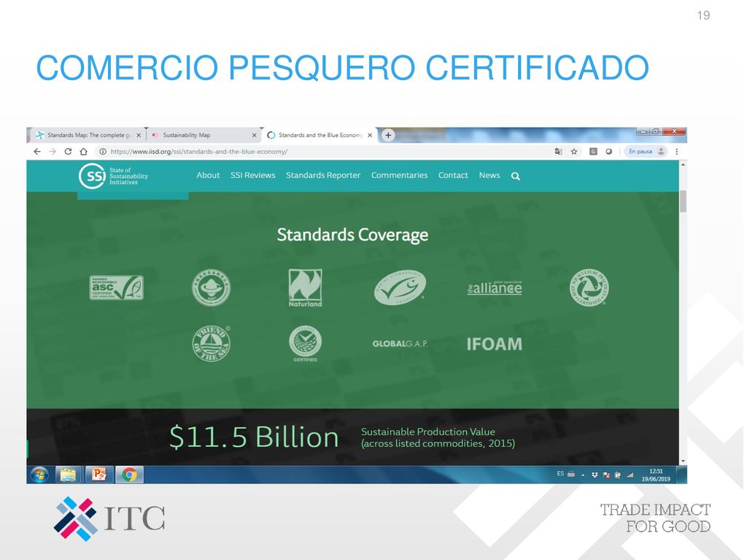Open Chrome from the taskbar
Viewport: 747px width, 560px height.
129,475
